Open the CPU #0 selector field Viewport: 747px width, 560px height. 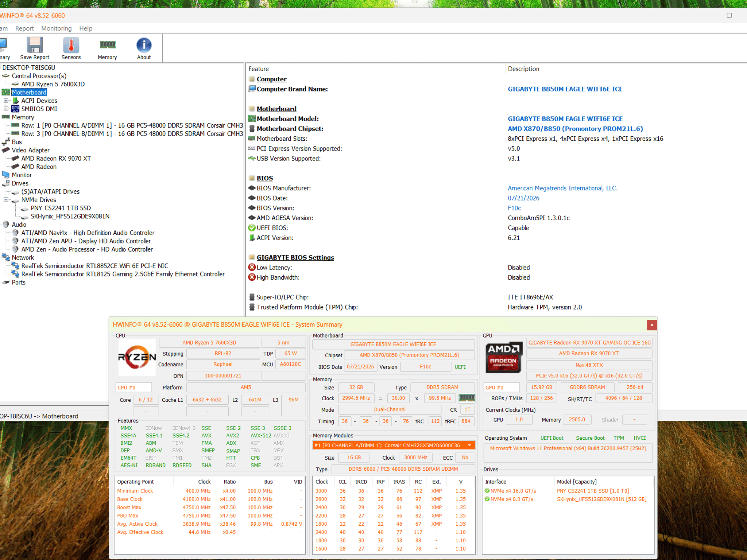(133, 388)
